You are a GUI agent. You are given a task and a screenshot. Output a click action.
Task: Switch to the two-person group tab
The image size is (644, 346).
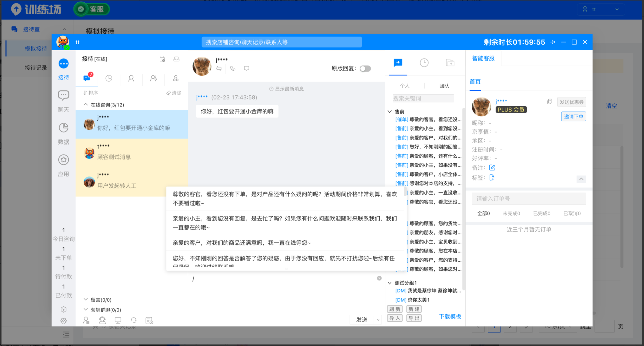click(153, 78)
